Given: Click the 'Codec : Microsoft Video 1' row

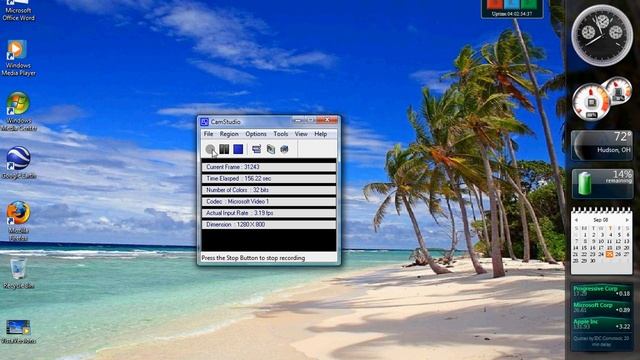Looking at the screenshot, I should pyautogui.click(x=269, y=202).
